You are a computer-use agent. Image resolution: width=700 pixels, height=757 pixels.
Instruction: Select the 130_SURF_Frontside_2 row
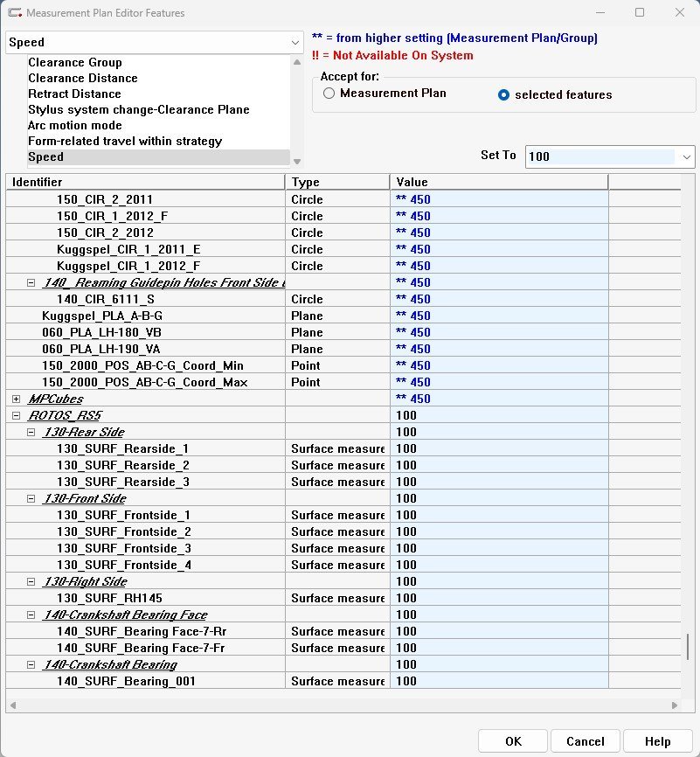[x=123, y=531]
